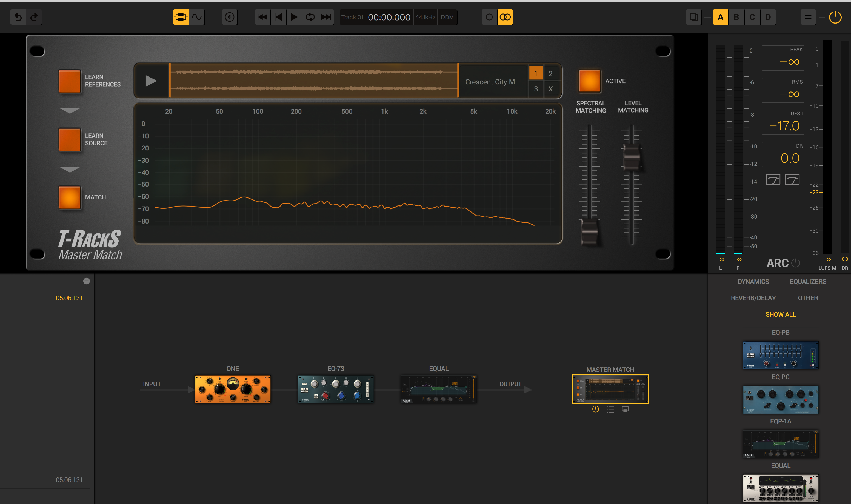This screenshot has height=504, width=851.
Task: Select preset slot C
Action: [752, 17]
